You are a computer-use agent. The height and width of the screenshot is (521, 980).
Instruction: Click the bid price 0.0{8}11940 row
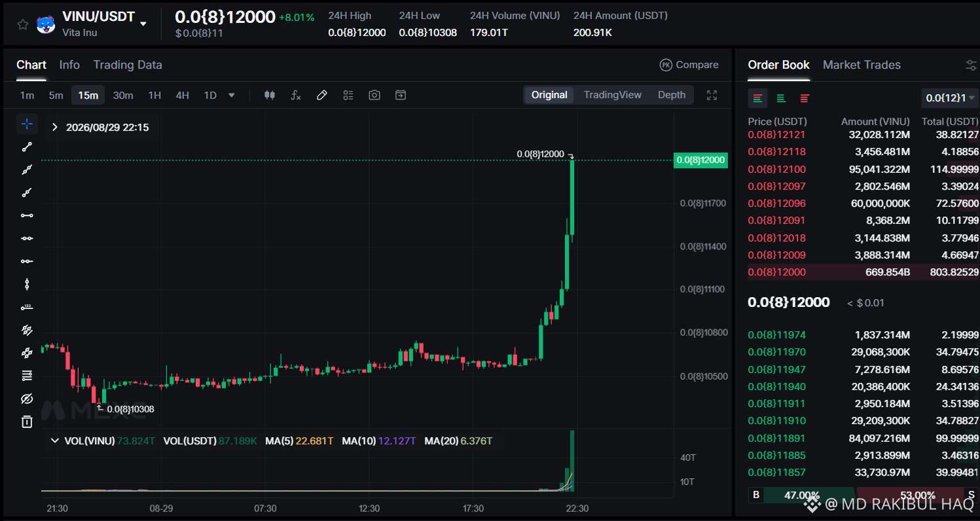pyautogui.click(x=863, y=387)
